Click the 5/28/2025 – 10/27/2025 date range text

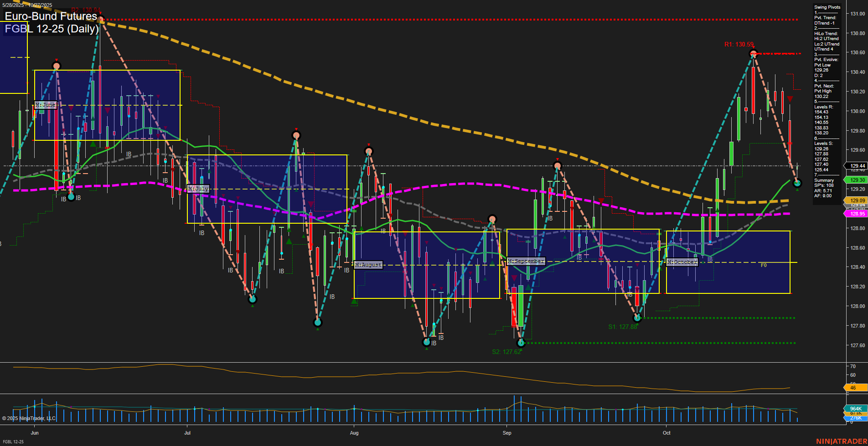pyautogui.click(x=27, y=4)
